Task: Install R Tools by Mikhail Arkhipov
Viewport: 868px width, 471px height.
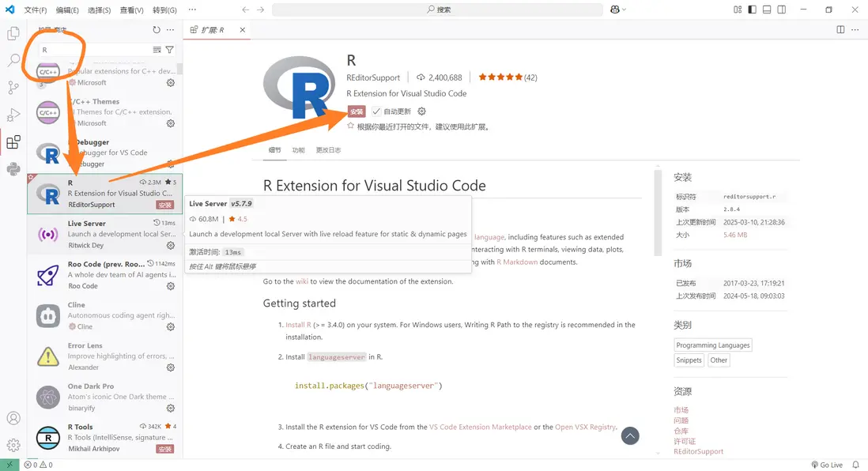Action: tap(165, 449)
